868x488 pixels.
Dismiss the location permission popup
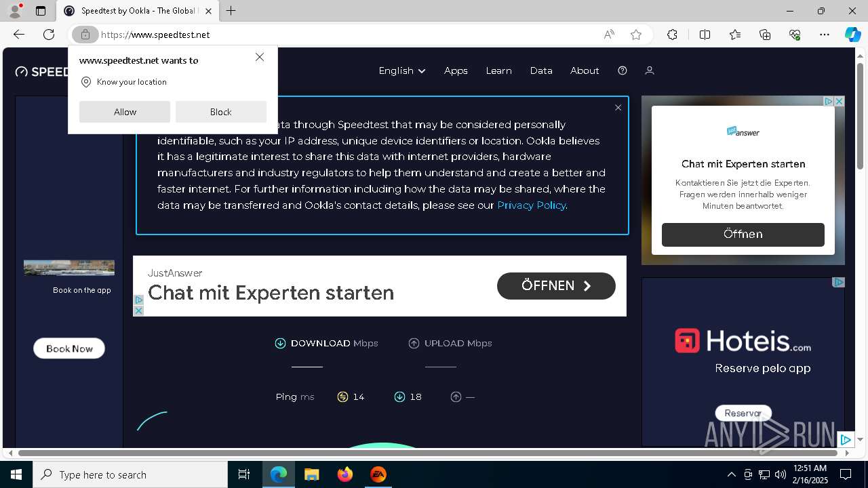260,57
